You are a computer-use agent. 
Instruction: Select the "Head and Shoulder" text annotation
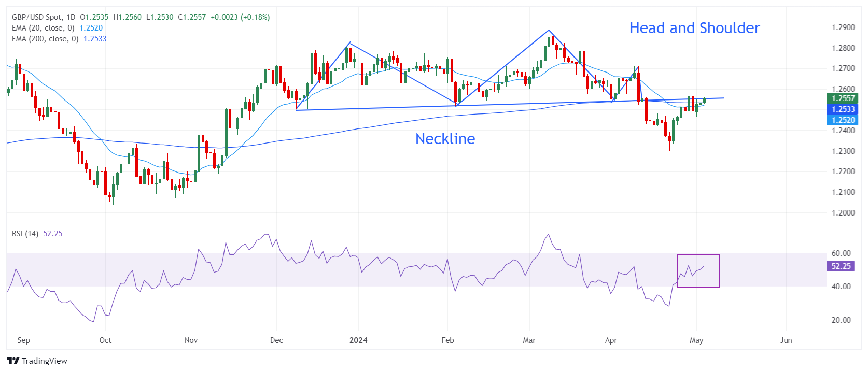tap(694, 28)
